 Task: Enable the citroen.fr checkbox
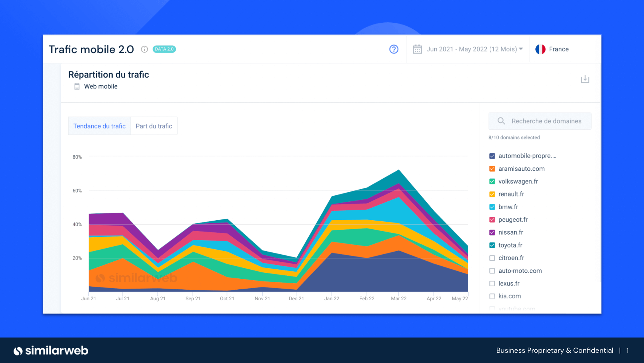[x=492, y=258]
